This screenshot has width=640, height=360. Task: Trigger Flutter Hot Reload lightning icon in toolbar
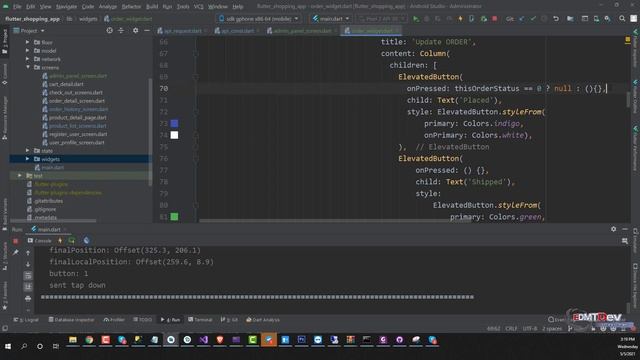coord(460,19)
